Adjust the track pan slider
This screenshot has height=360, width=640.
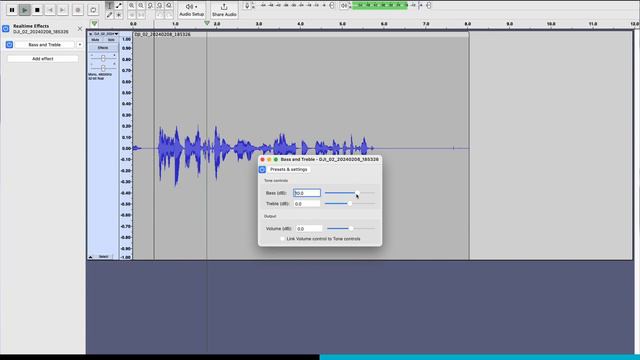click(x=103, y=67)
